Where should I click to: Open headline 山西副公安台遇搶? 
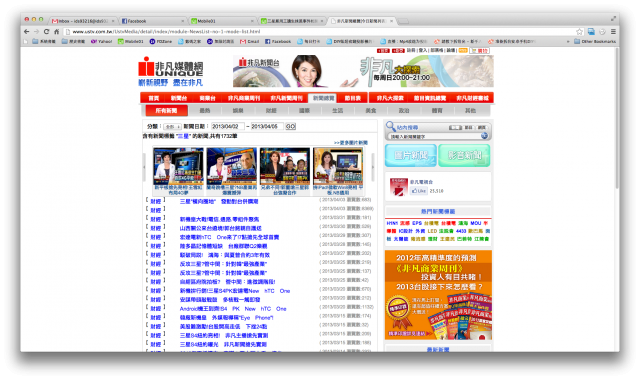click(x=220, y=229)
